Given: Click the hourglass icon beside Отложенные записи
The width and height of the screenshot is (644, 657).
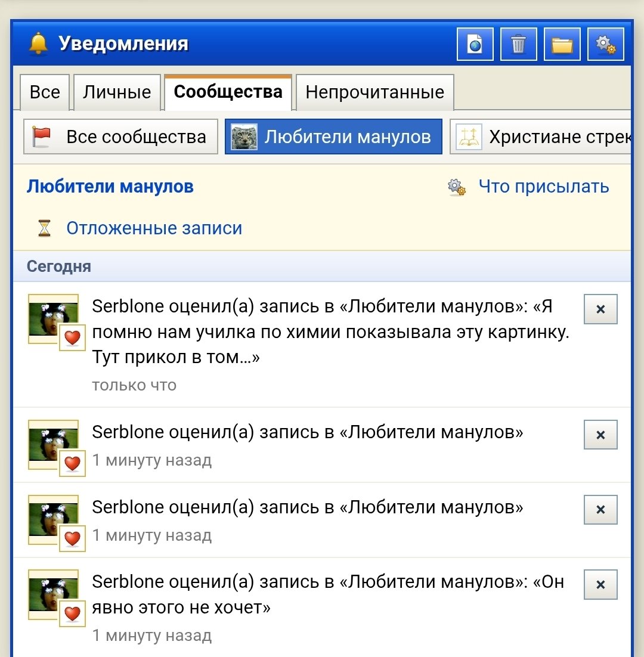Looking at the screenshot, I should point(44,228).
